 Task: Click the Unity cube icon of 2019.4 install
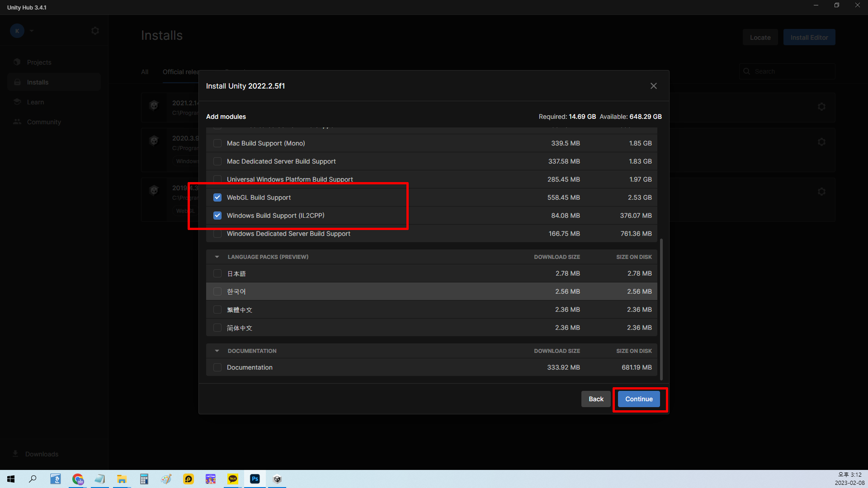pos(154,190)
